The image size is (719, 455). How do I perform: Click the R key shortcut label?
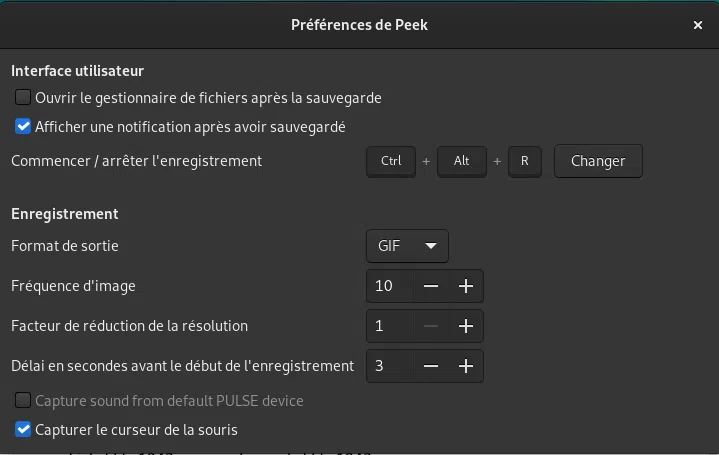coord(525,161)
